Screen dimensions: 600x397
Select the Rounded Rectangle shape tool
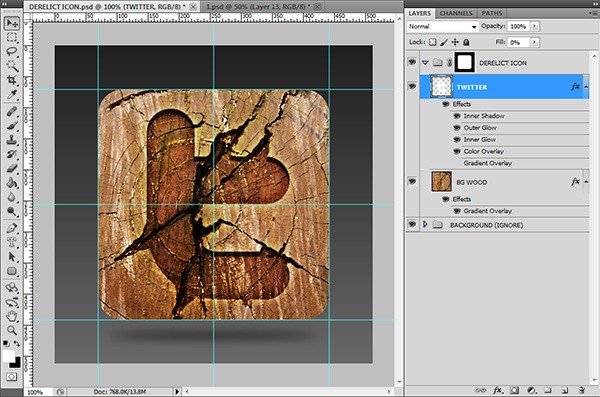pos(12,271)
